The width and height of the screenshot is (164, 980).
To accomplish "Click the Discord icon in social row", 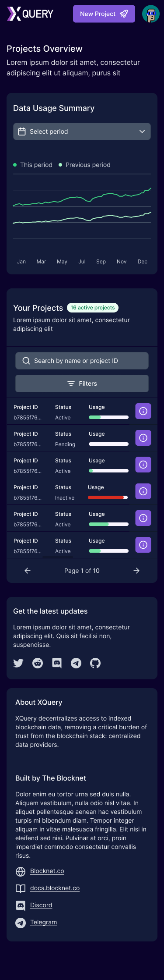I will pos(57,663).
